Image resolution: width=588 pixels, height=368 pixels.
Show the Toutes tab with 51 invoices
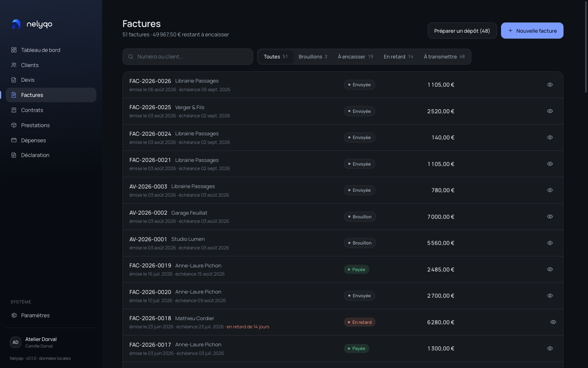coord(276,56)
